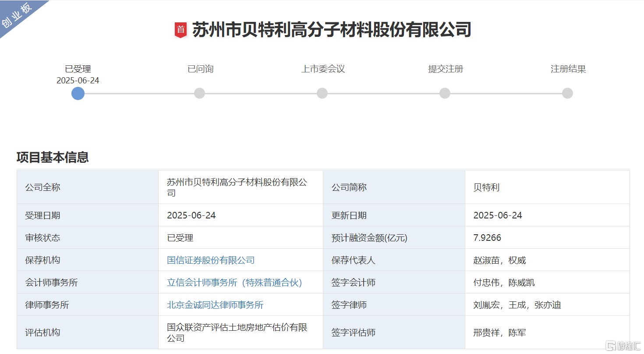644x354 pixels.
Task: Click the 已受理 status value in table
Action: click(x=180, y=238)
